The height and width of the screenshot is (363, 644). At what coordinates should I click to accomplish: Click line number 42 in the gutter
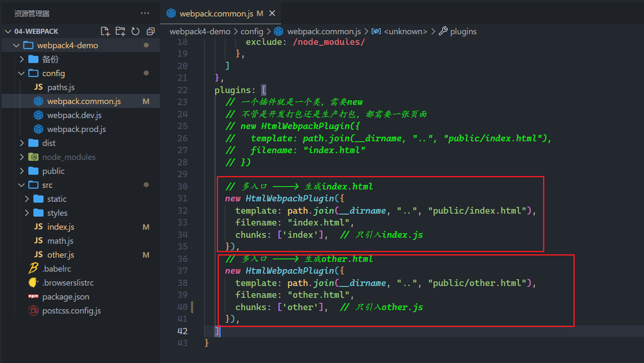pos(182,331)
